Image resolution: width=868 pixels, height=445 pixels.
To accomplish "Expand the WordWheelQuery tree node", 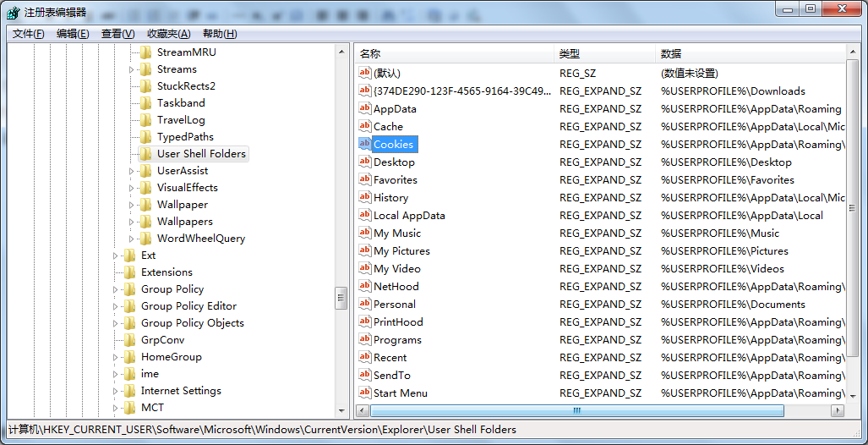I will coord(131,239).
